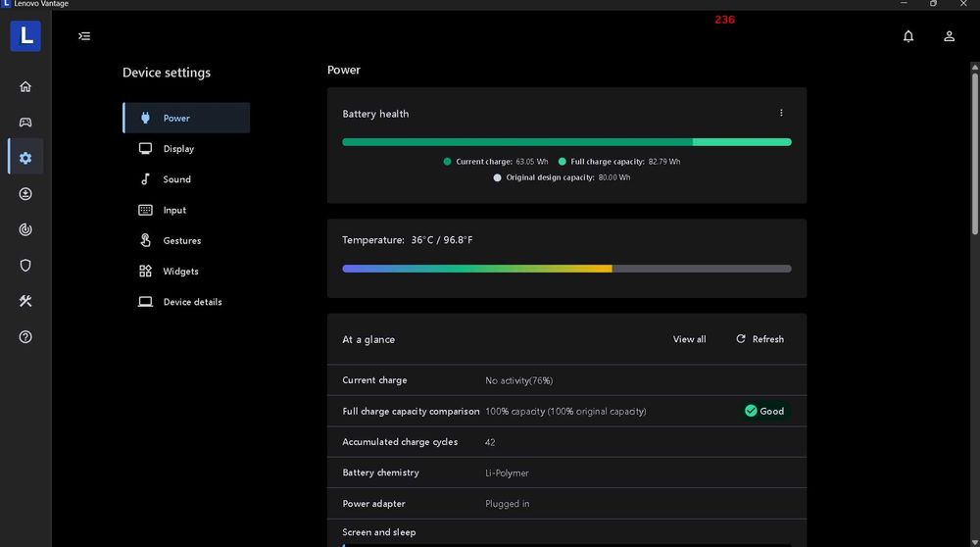
Task: Click Full charge capacity legend dot
Action: (562, 162)
